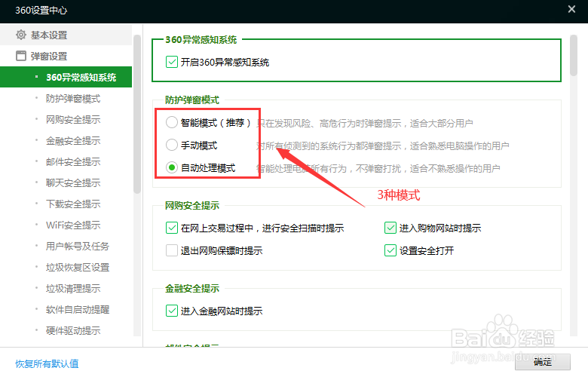Viewport: 588px width, 377px height.
Task: Uncheck 开启360异常感知系统 checkbox
Action: click(x=172, y=62)
